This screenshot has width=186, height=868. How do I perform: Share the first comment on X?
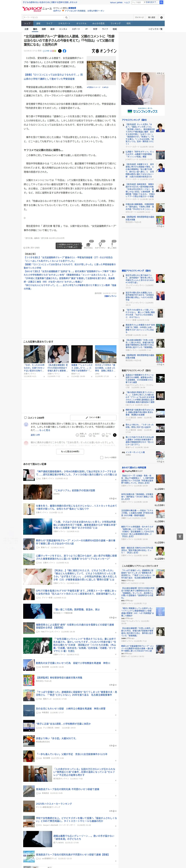click(x=115, y=435)
